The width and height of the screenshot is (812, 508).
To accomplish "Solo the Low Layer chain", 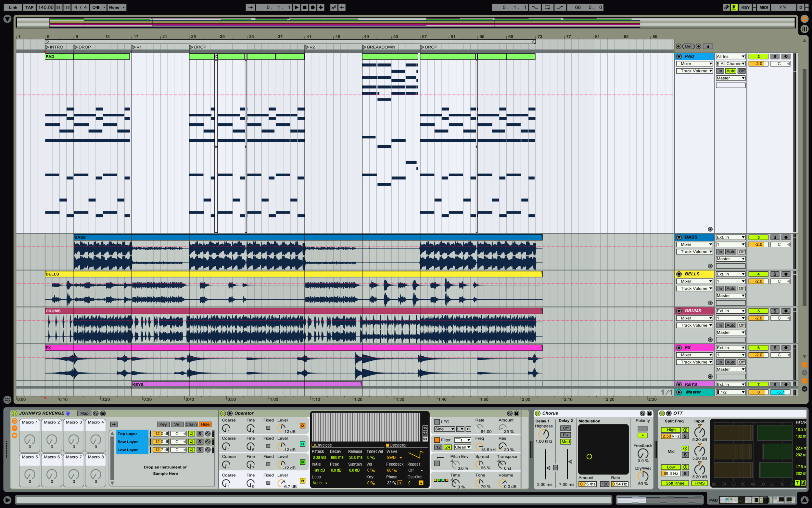I will tap(200, 450).
